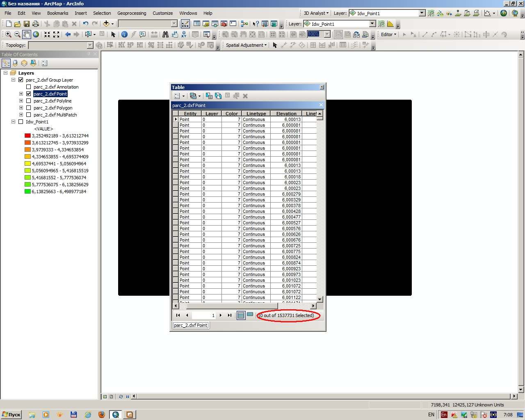Click the ArcGlobe launch icon
This screenshot has height=420, width=525.
(516, 13)
